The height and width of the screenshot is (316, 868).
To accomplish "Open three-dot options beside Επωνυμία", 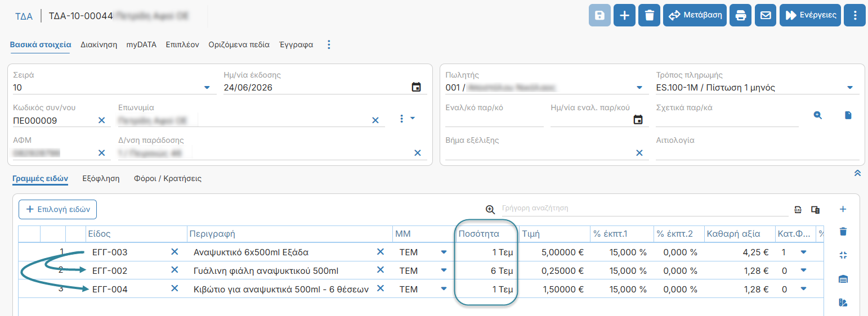I will click(402, 119).
